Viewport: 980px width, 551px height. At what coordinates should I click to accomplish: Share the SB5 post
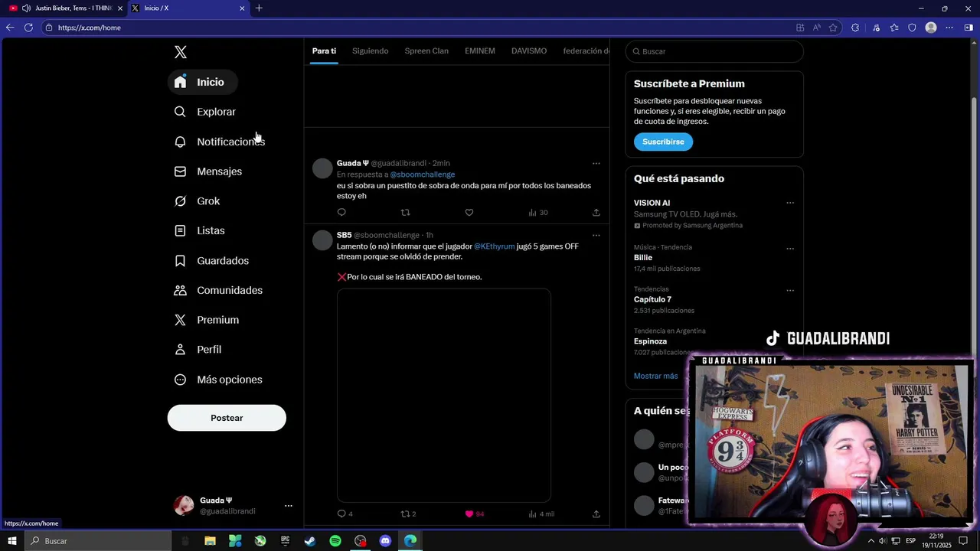point(596,514)
